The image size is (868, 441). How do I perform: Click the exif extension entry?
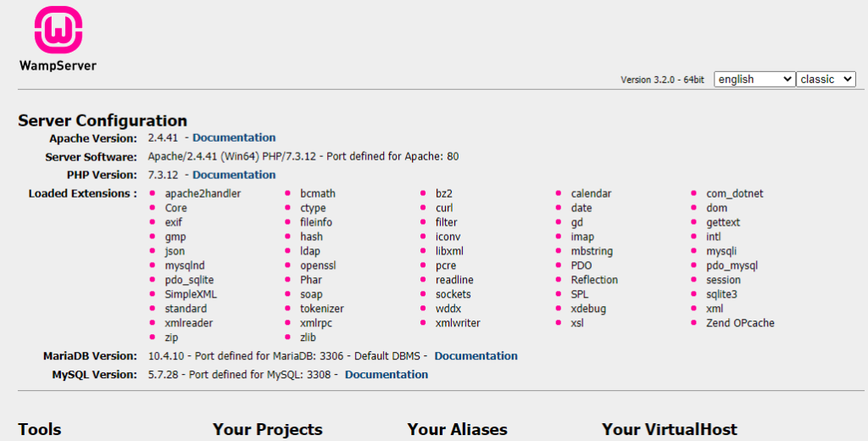tap(173, 222)
